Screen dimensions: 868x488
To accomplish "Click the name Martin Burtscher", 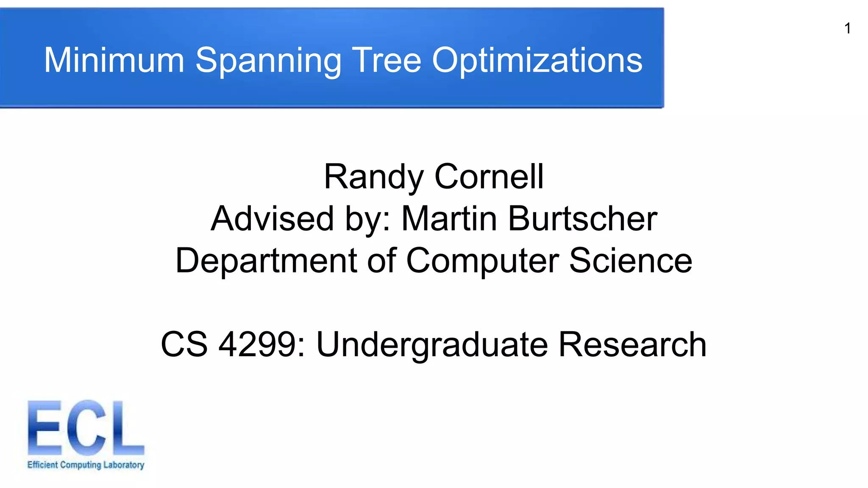I will [529, 219].
